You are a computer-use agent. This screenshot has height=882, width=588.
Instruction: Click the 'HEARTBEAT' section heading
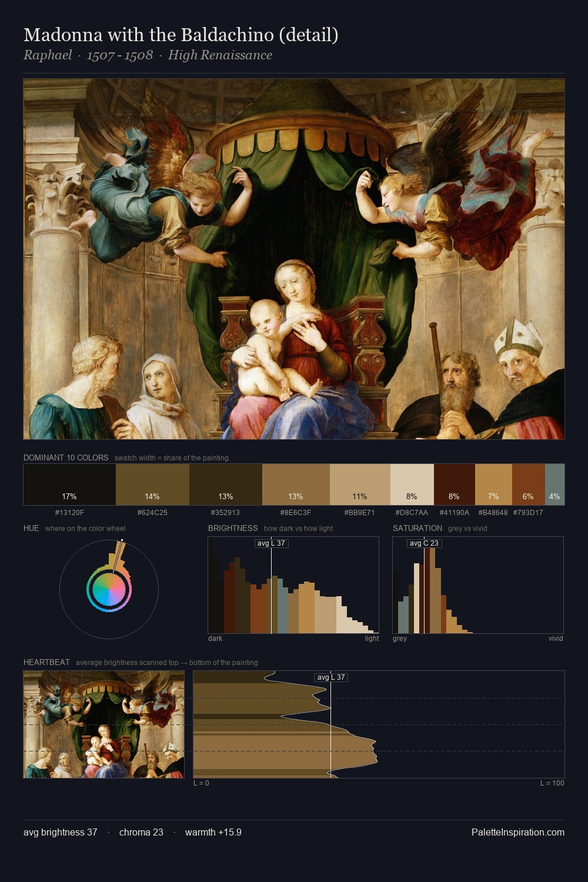coord(46,662)
